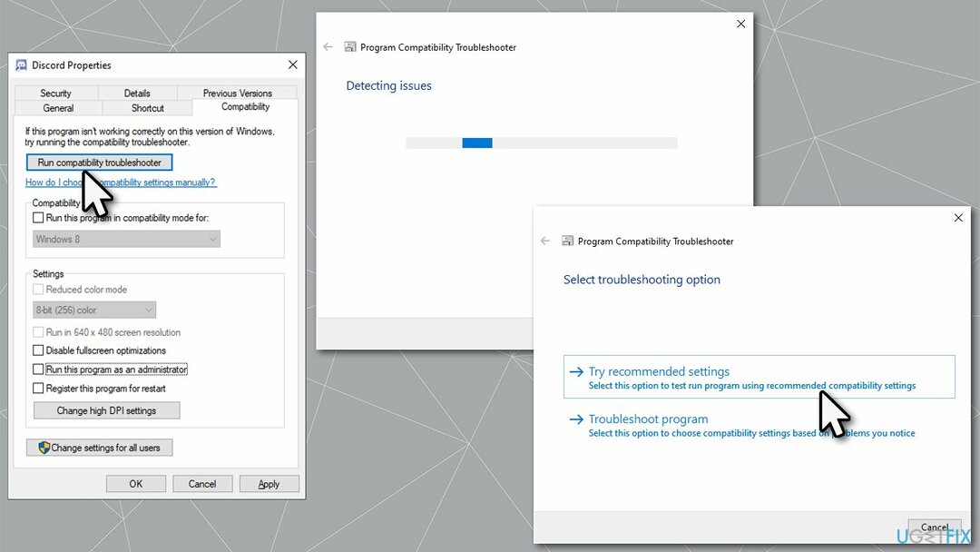Open the Windows 8 compatibility mode dropdown
The image size is (980, 552).
126,239
